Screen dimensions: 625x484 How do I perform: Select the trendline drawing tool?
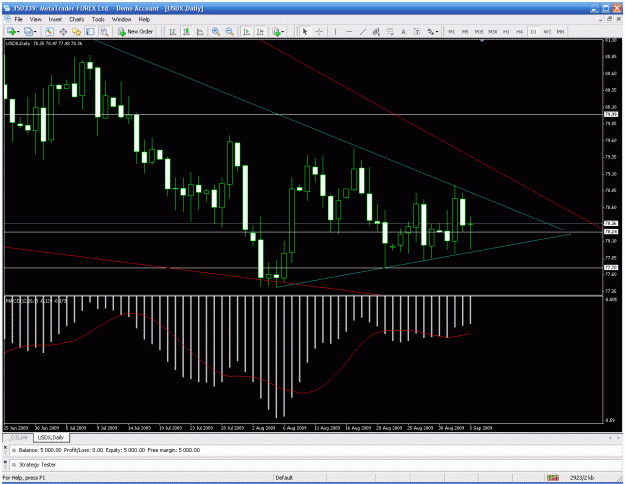pyautogui.click(x=363, y=31)
